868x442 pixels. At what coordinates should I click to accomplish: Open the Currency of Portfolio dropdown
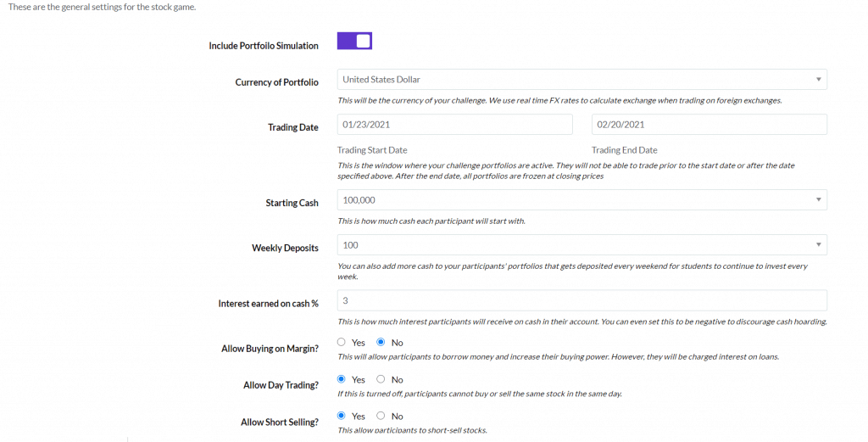(581, 79)
